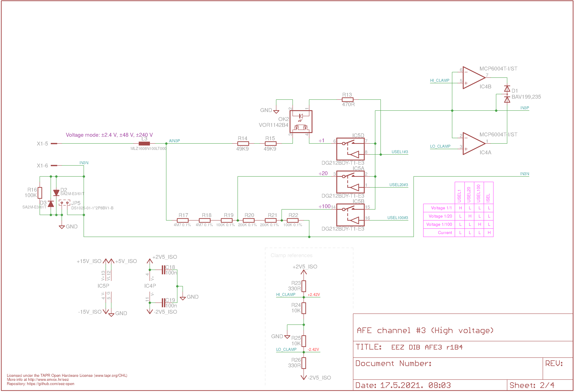The width and height of the screenshot is (574, 392).
Task: Click the C18 100n capacitor symbol
Action: [x=163, y=270]
